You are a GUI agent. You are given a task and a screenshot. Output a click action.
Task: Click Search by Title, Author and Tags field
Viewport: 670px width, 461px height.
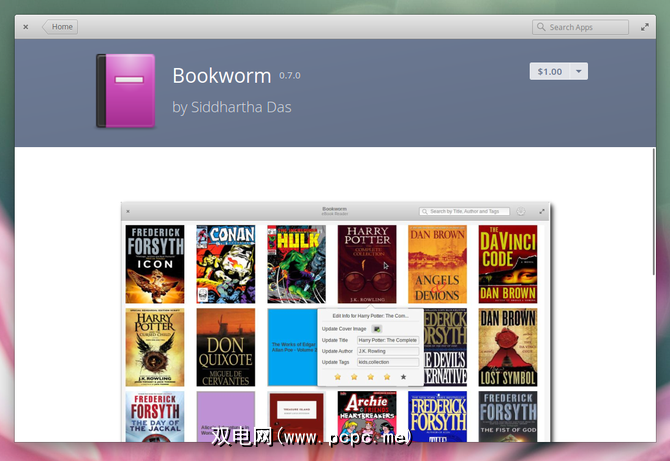[464, 211]
